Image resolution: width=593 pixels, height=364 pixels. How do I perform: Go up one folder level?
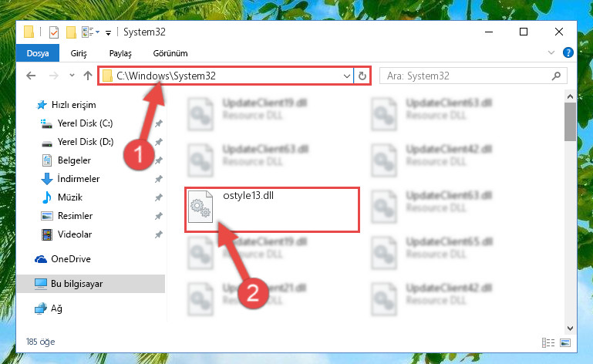(88, 76)
